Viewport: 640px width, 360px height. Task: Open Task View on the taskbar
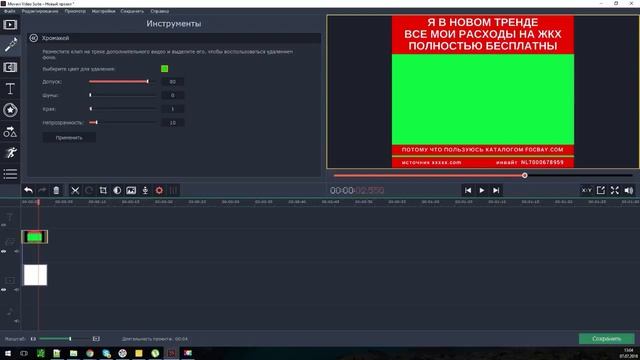click(x=24, y=353)
